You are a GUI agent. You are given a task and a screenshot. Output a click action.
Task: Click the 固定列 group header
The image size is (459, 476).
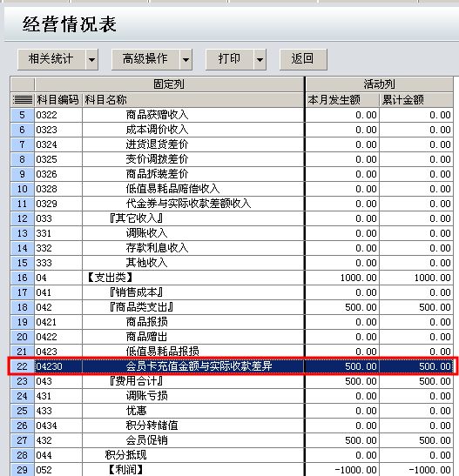click(169, 84)
